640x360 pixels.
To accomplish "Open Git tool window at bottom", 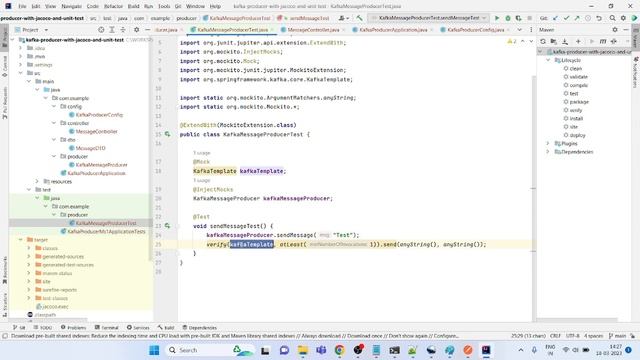I will coord(19,327).
